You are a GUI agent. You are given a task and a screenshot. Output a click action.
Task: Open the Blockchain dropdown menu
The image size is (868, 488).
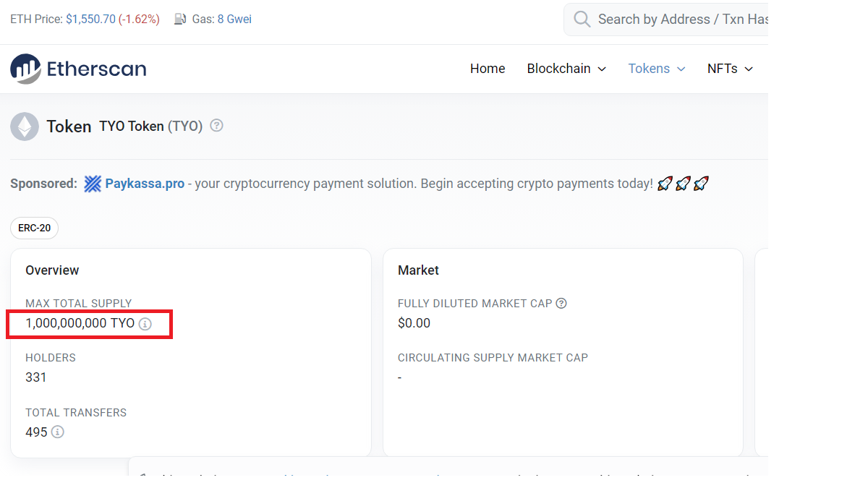(566, 69)
